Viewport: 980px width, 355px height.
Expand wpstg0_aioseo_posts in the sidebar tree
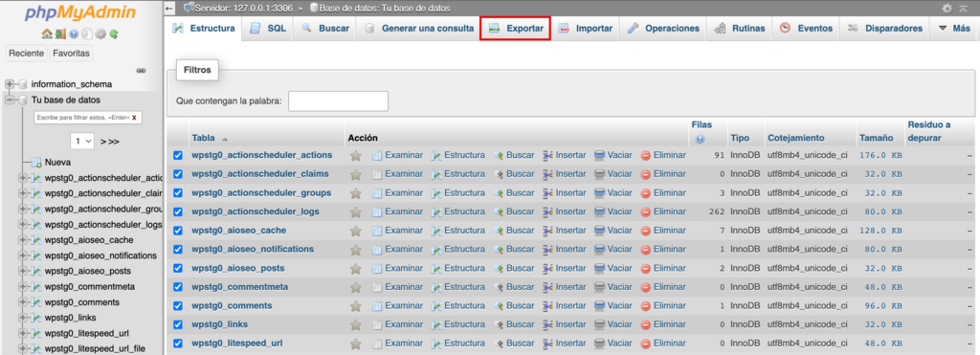[24, 271]
